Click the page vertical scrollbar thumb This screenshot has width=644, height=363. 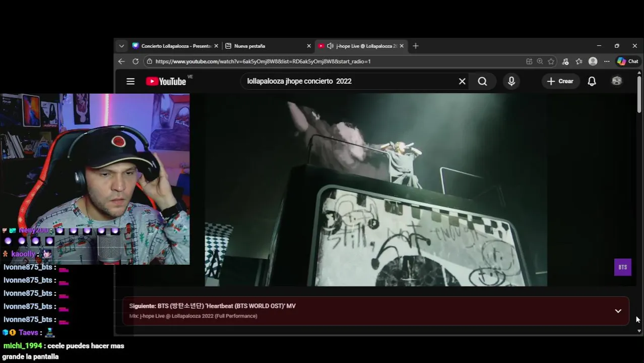click(x=639, y=94)
